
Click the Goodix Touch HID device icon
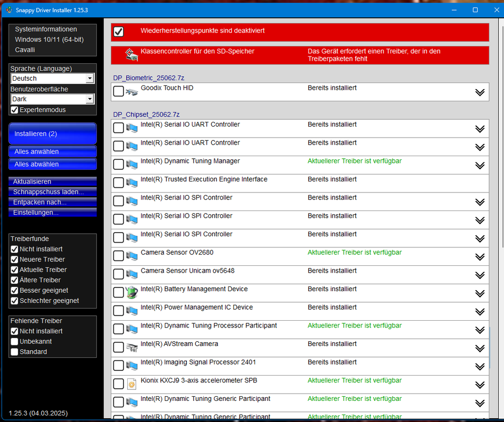click(131, 92)
